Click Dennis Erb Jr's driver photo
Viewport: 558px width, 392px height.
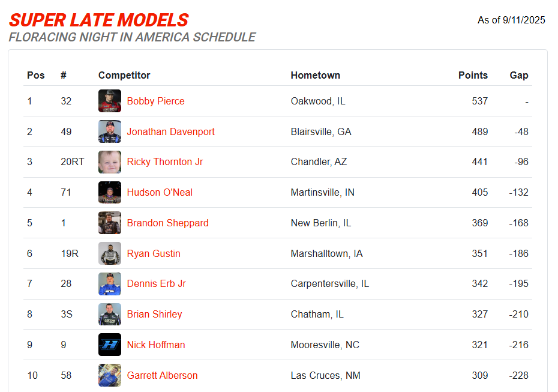pyautogui.click(x=110, y=284)
